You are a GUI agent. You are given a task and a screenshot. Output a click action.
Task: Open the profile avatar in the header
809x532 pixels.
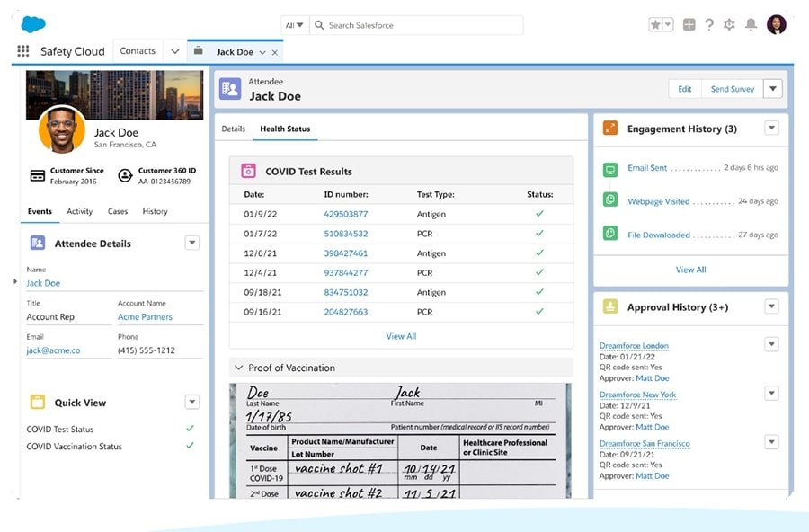778,24
